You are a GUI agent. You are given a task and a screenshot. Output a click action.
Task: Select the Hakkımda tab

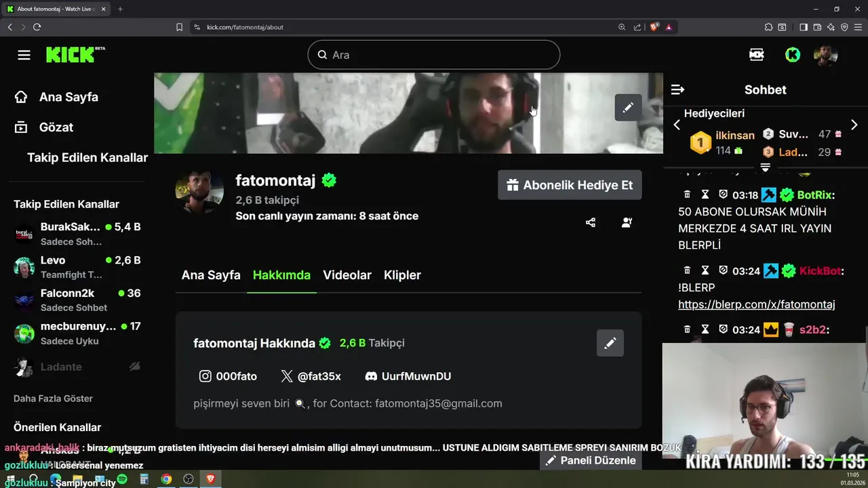click(x=281, y=275)
